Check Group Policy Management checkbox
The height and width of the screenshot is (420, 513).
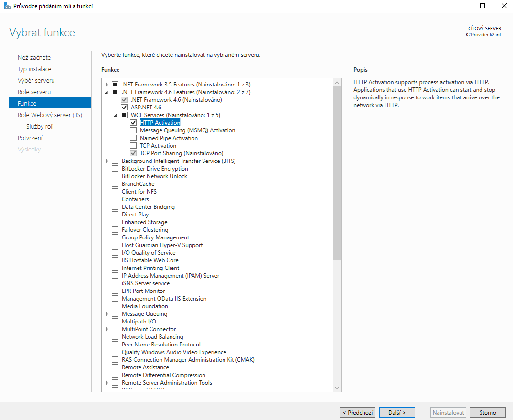115,237
